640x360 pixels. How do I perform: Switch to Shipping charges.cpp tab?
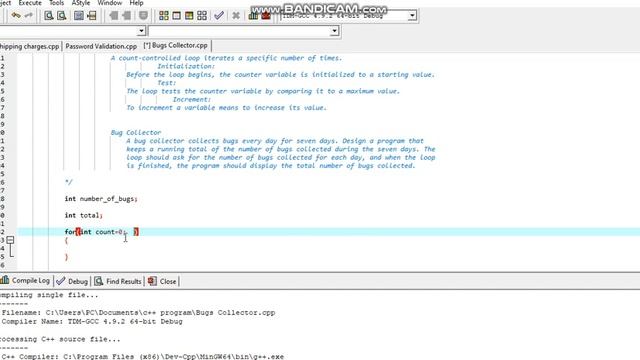coord(30,46)
